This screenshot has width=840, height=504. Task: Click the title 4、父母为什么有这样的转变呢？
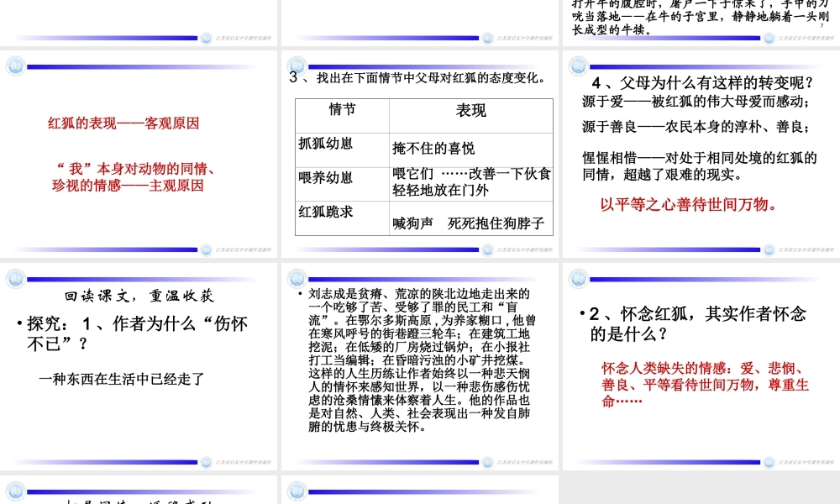703,82
